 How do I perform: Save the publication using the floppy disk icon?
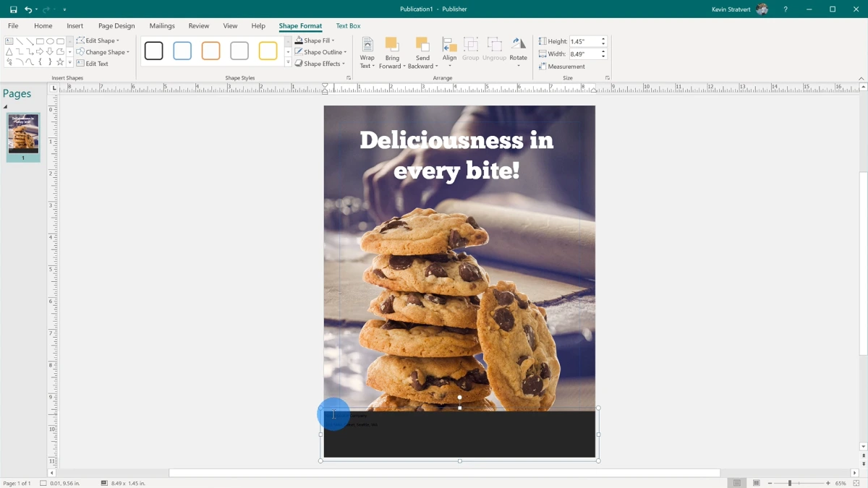[x=13, y=9]
